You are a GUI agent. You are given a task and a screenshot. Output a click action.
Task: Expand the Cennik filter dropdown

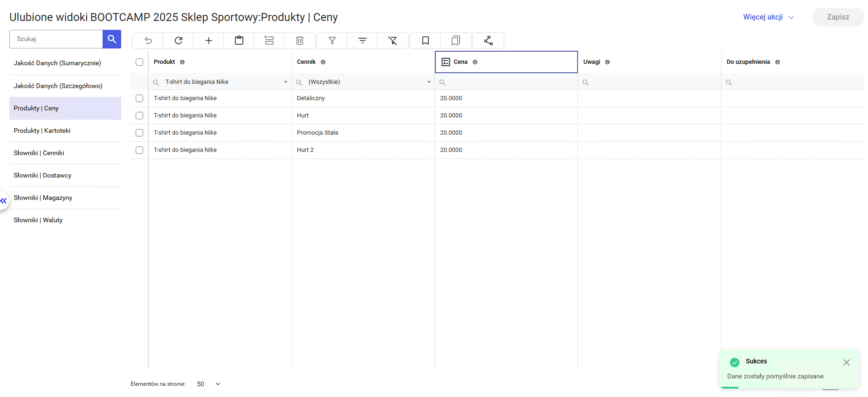tap(428, 82)
